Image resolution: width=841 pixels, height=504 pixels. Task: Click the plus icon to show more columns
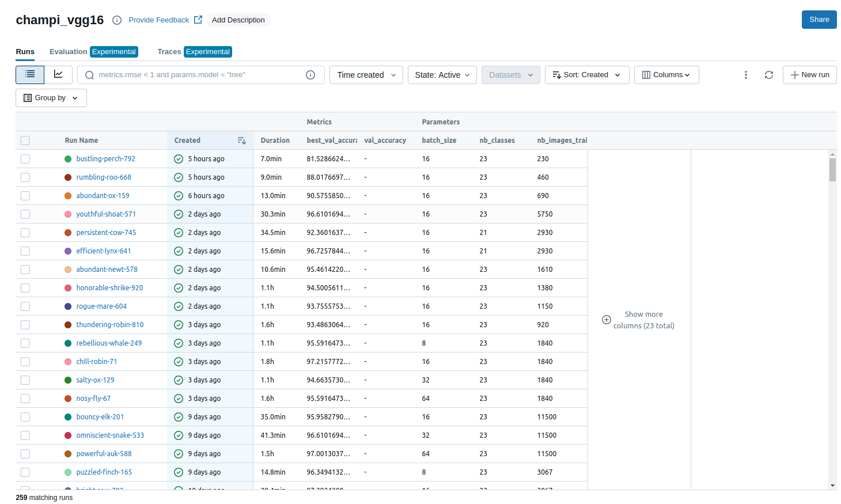pyautogui.click(x=607, y=320)
